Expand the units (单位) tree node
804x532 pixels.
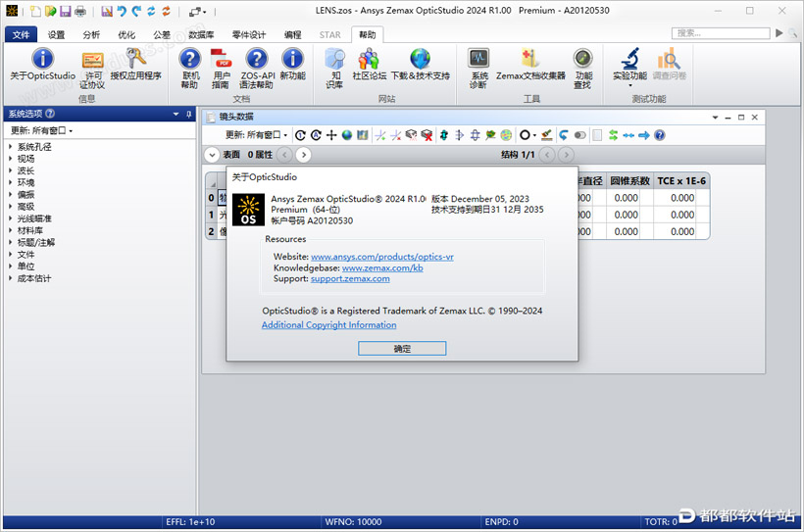(10, 266)
